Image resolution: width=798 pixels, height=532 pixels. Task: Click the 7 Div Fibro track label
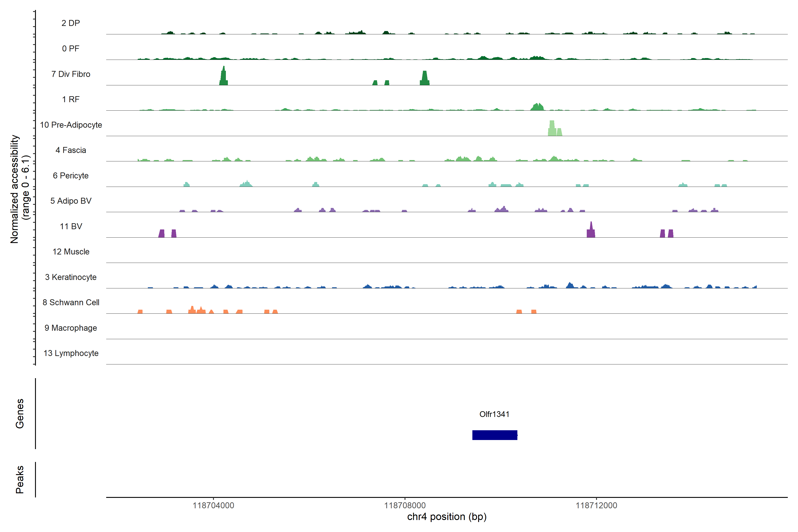(x=70, y=74)
